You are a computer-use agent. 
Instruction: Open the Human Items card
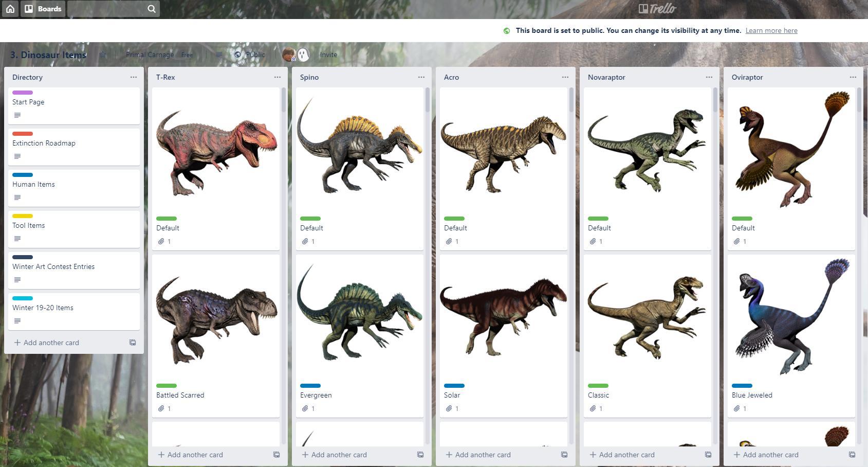pos(74,188)
